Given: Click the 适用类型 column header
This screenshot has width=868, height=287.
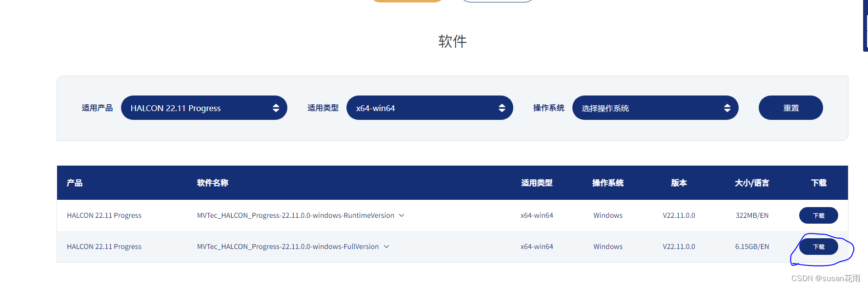Looking at the screenshot, I should click(537, 183).
